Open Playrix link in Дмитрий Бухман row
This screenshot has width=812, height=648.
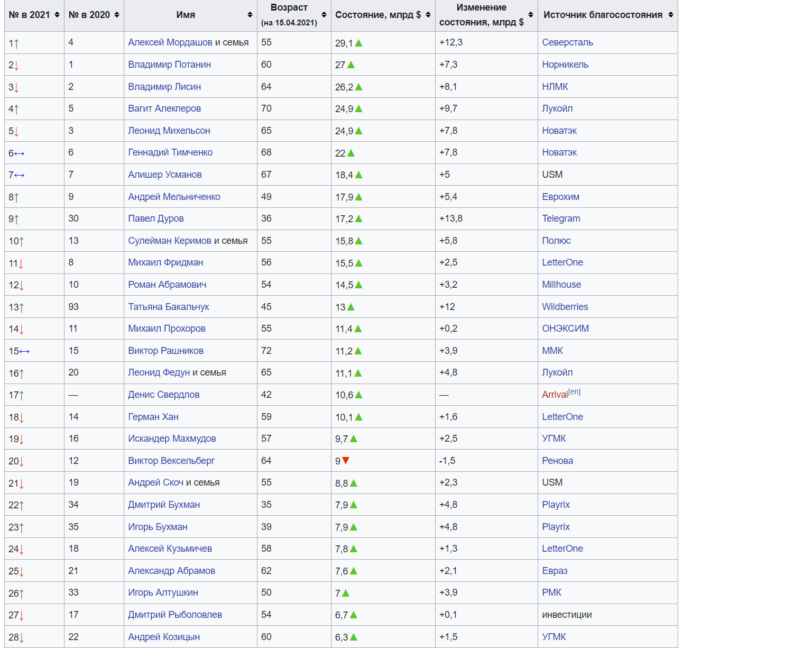tap(556, 505)
